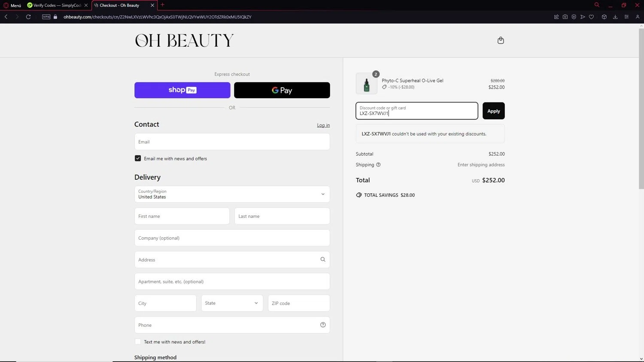Click the Address input field

point(232,259)
